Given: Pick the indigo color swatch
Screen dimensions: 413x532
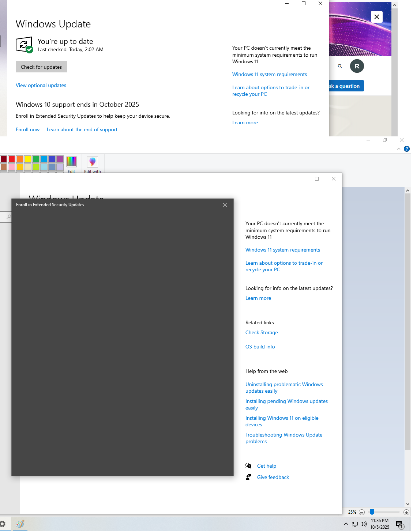Looking at the screenshot, I should pyautogui.click(x=52, y=159).
